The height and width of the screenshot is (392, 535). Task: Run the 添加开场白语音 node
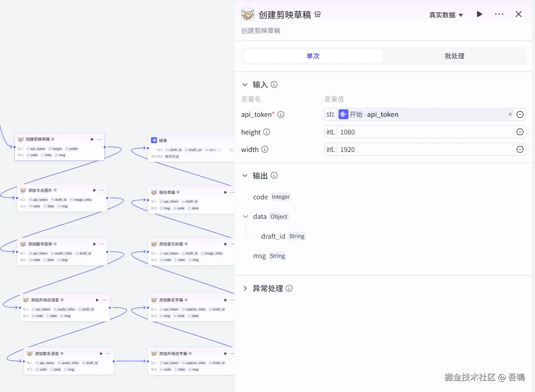(x=97, y=300)
